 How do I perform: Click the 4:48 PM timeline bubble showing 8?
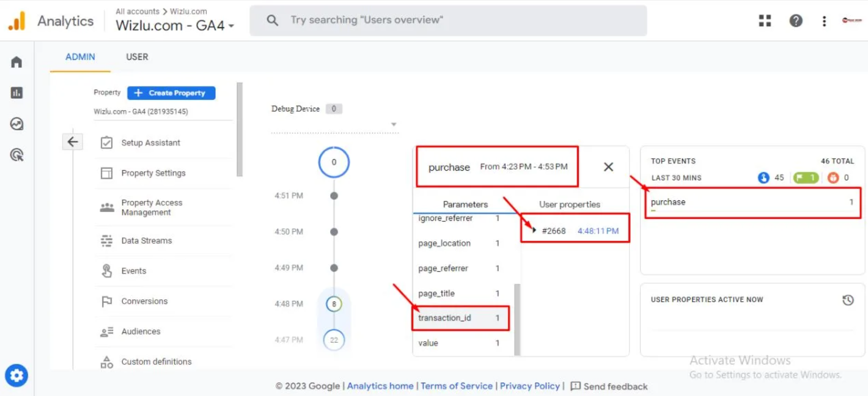[334, 304]
